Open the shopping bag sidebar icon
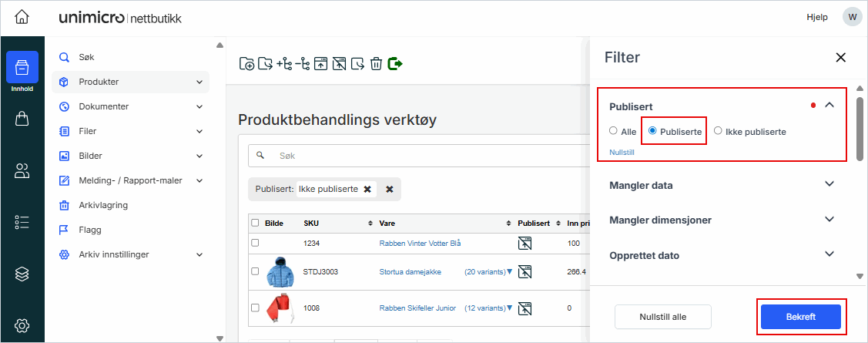 point(22,119)
